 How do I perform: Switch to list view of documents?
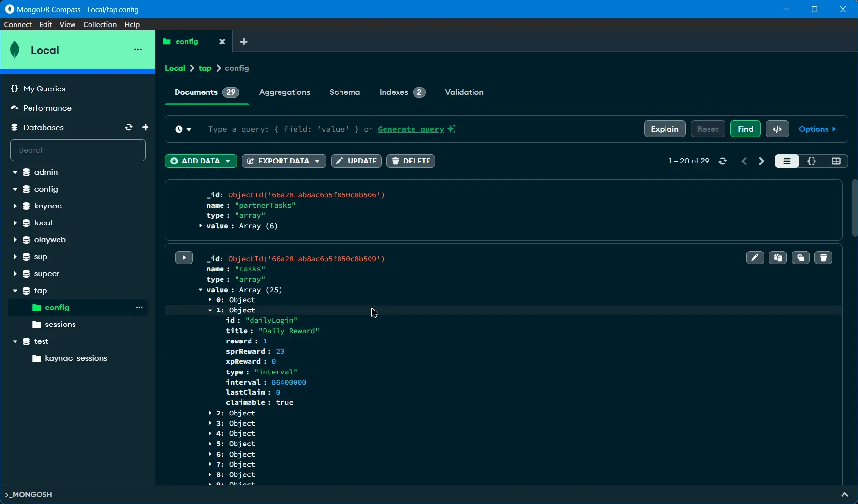point(787,161)
